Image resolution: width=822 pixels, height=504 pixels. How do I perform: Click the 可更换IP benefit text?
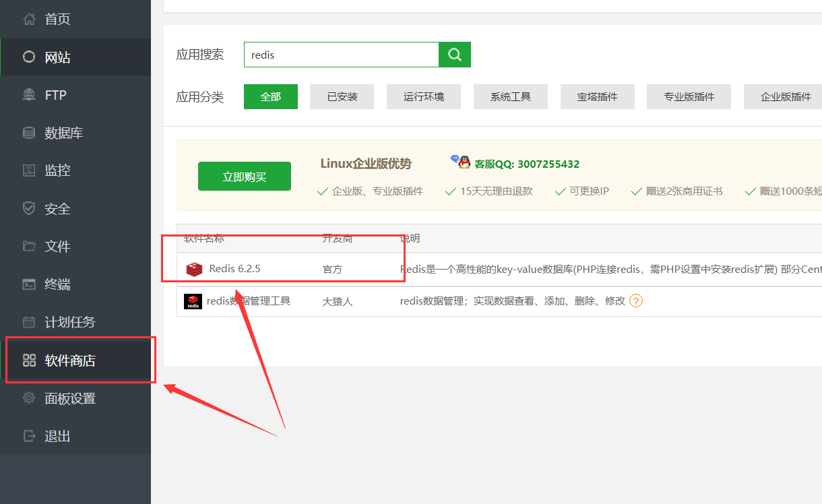click(x=589, y=191)
